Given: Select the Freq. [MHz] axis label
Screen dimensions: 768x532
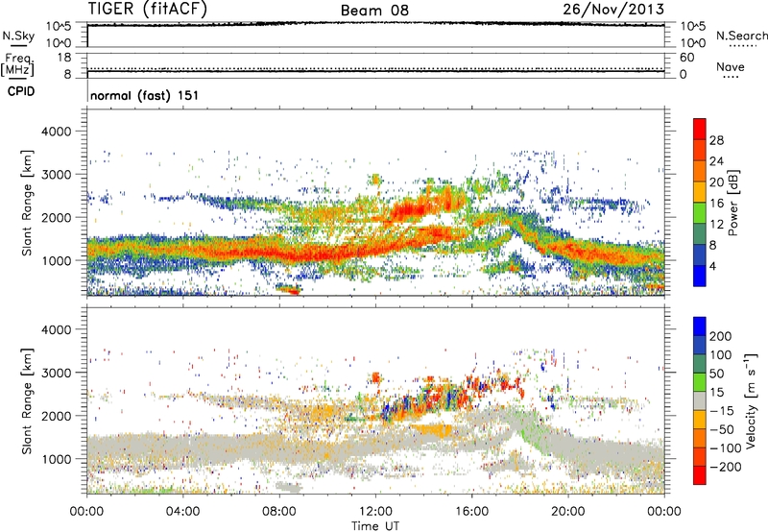Looking at the screenshot, I should [18, 65].
